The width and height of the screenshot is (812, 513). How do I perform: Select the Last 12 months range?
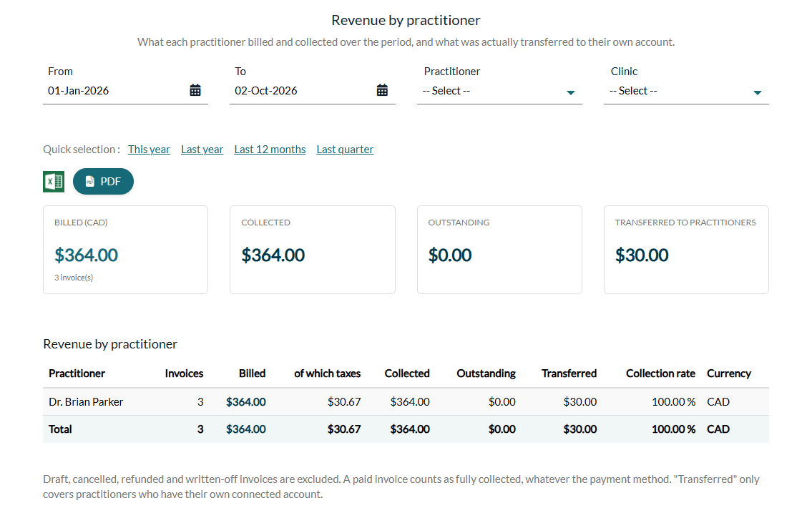point(270,150)
